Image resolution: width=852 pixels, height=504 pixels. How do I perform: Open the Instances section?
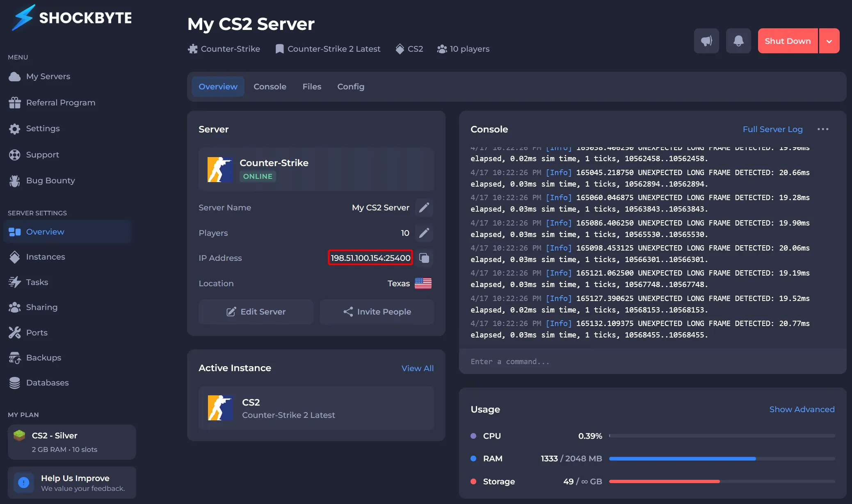pos(37,257)
